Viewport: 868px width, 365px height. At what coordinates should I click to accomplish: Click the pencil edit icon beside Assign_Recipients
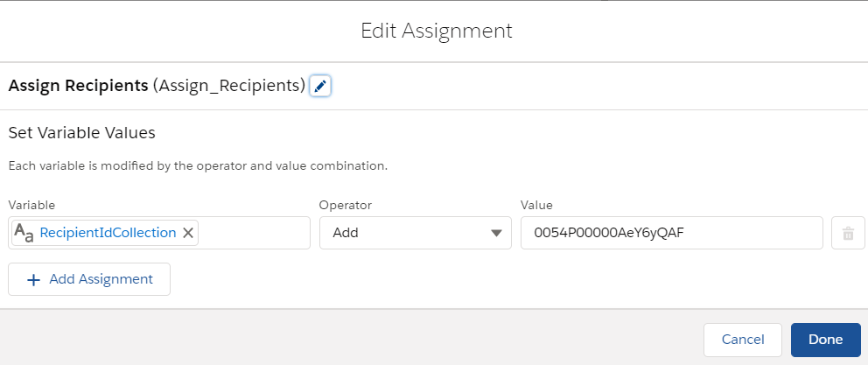tap(320, 87)
